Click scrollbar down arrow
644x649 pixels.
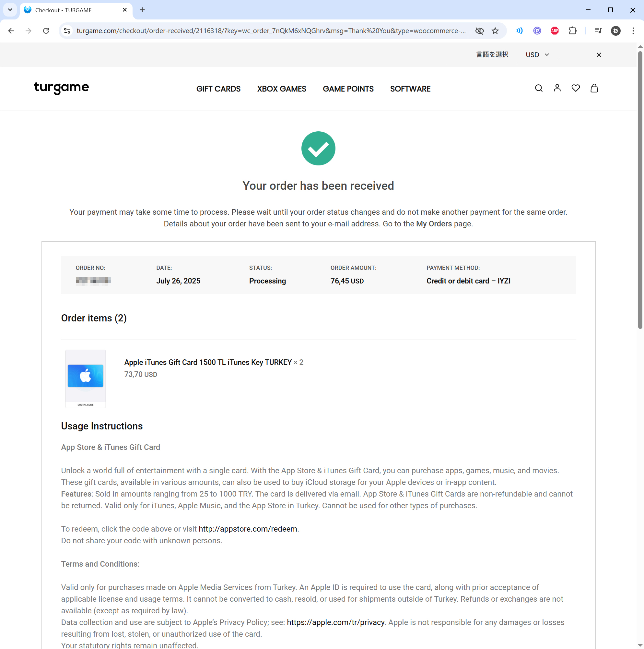(640, 645)
